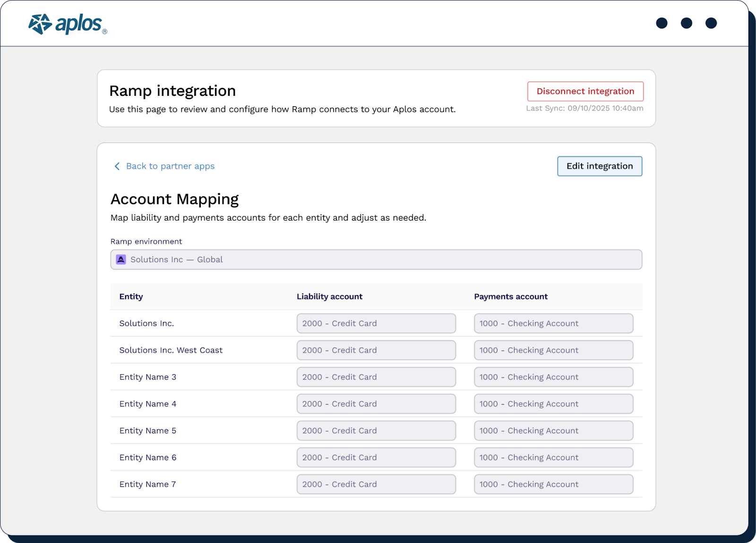Click the Payments account column header
The width and height of the screenshot is (756, 543).
(x=511, y=297)
